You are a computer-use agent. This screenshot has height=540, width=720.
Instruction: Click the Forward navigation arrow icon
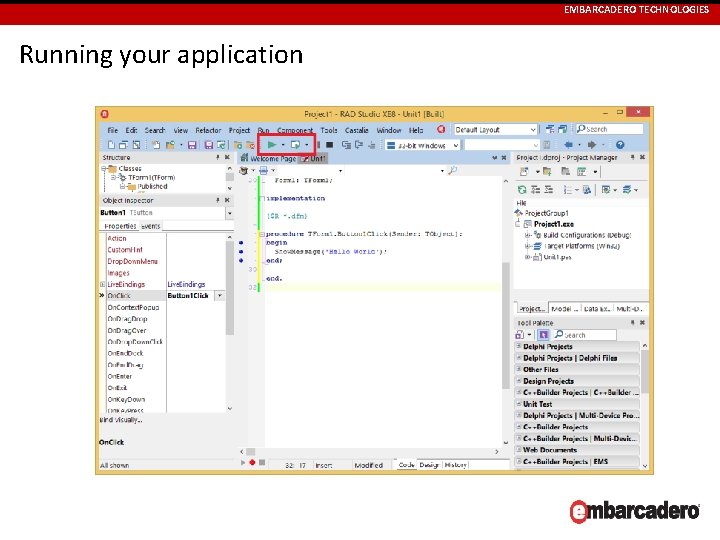(x=591, y=145)
